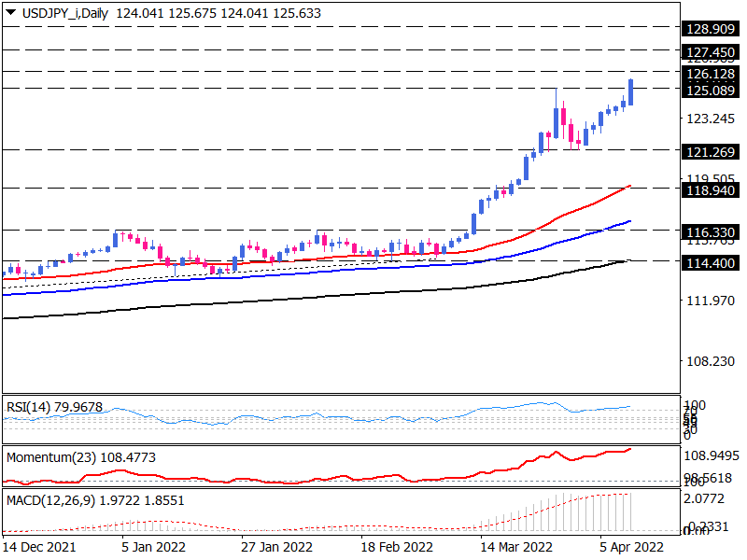Select the 18 Feb 2022 date label

coord(397,547)
